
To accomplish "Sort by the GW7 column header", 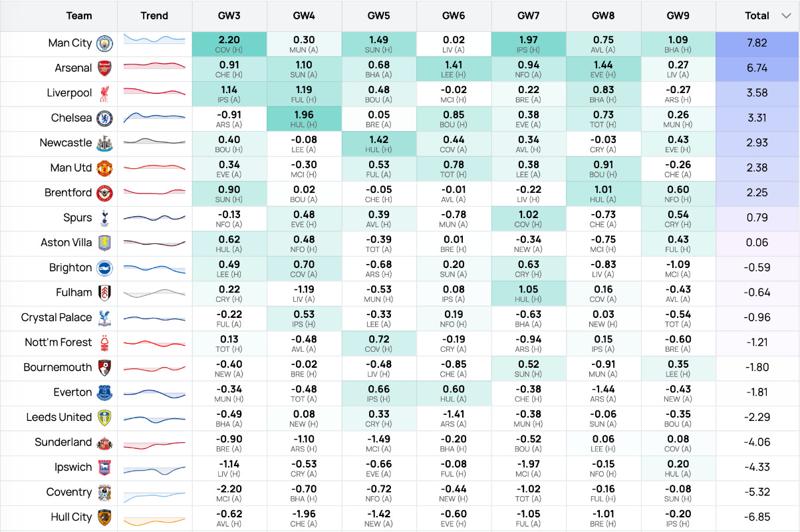I will (529, 16).
